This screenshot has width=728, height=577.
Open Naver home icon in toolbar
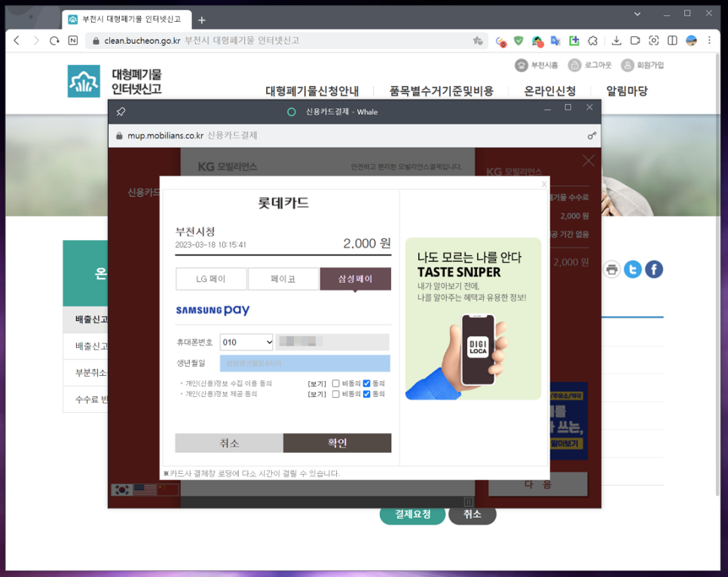click(73, 41)
